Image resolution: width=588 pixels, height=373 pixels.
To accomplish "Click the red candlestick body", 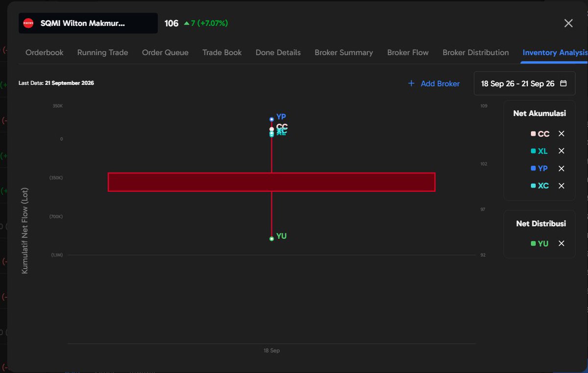I will point(271,182).
